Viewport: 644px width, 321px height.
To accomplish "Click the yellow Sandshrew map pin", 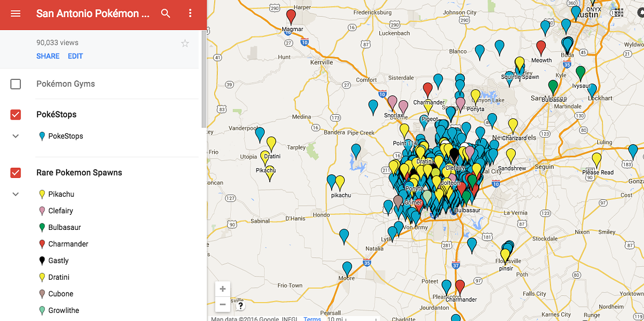I will click(x=511, y=156).
